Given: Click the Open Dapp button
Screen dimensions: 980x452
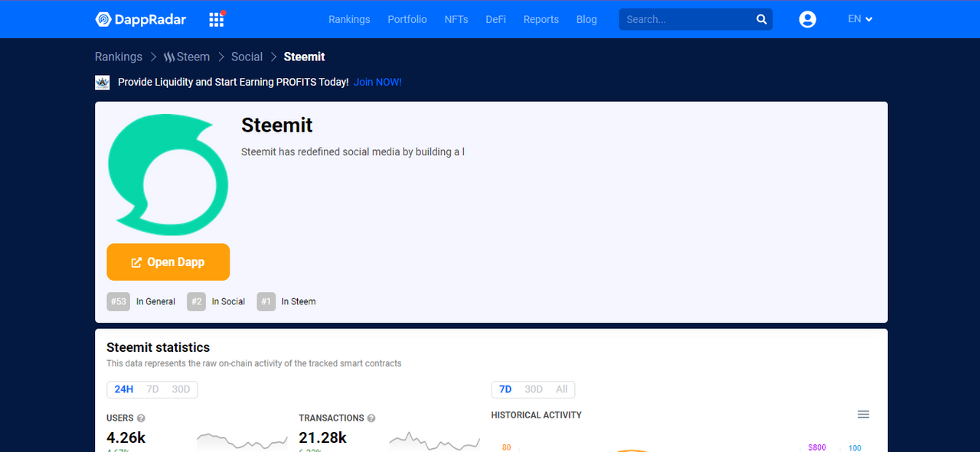Looking at the screenshot, I should [x=168, y=262].
